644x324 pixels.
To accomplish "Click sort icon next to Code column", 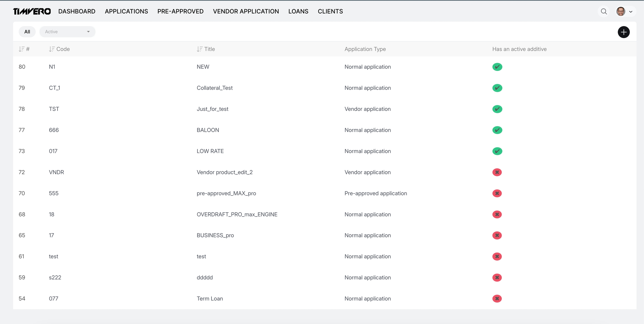I will click(x=52, y=49).
